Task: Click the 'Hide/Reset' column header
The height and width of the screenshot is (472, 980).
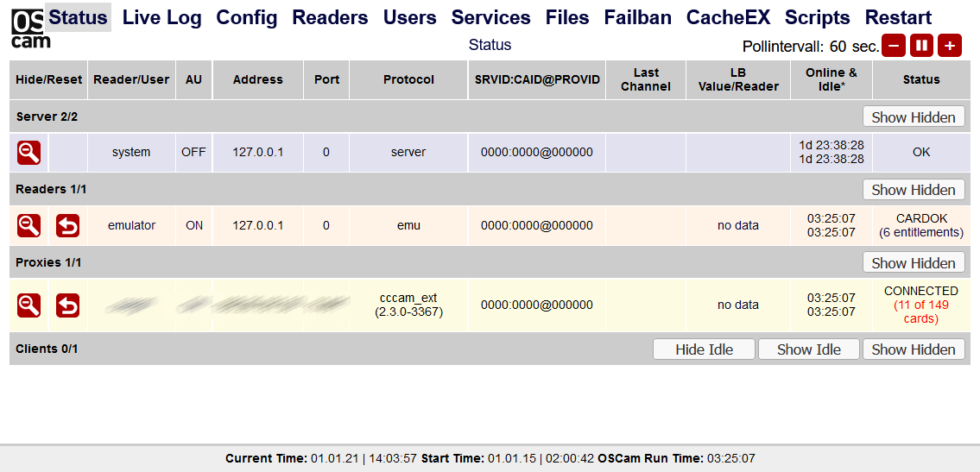Action: click(x=48, y=80)
